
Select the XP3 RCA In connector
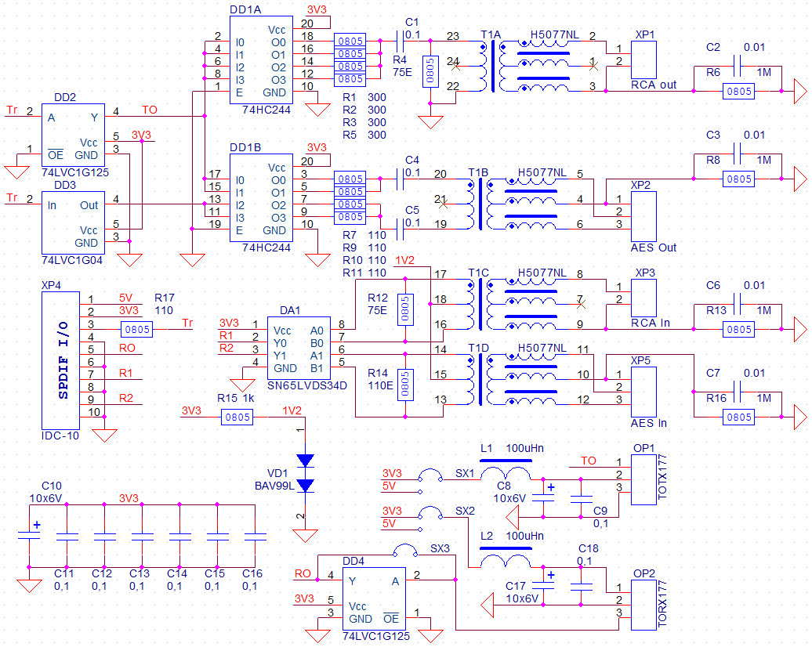point(643,298)
